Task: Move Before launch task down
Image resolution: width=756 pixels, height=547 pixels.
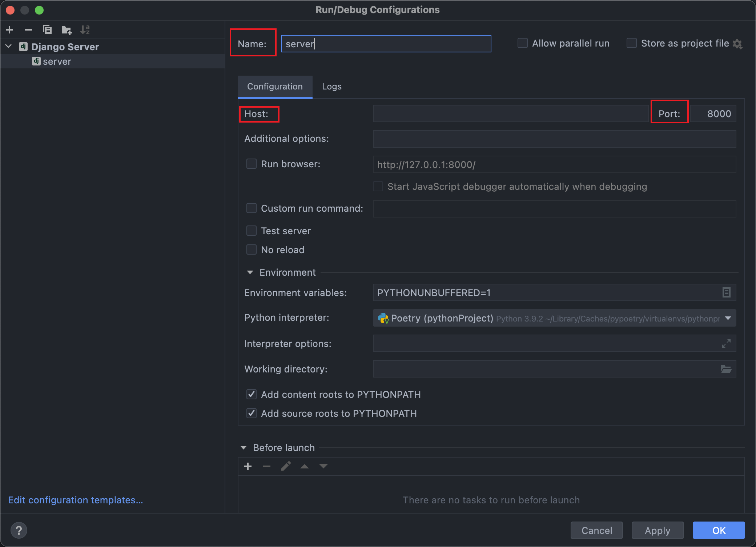Action: [x=323, y=466]
